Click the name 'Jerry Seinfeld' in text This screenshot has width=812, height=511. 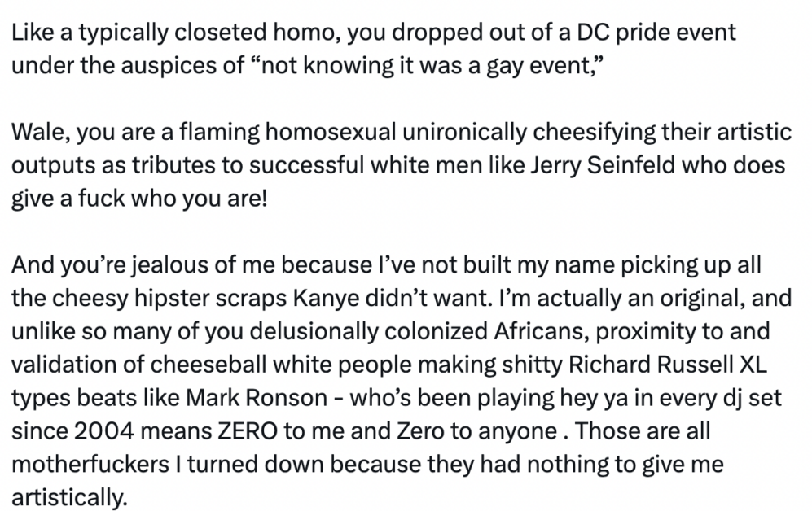coord(601,165)
